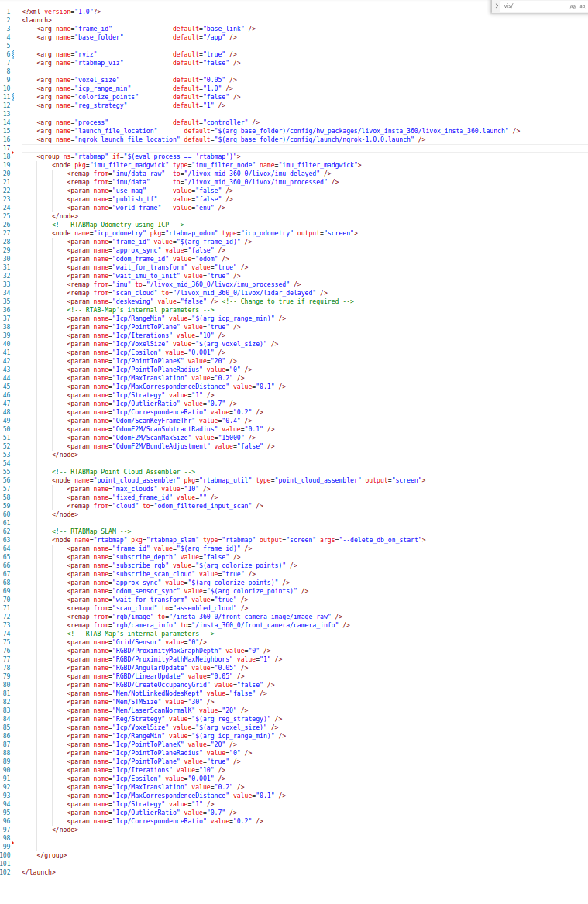Click line number 56 in the gutter
This screenshot has width=588, height=904.
pos(6,480)
